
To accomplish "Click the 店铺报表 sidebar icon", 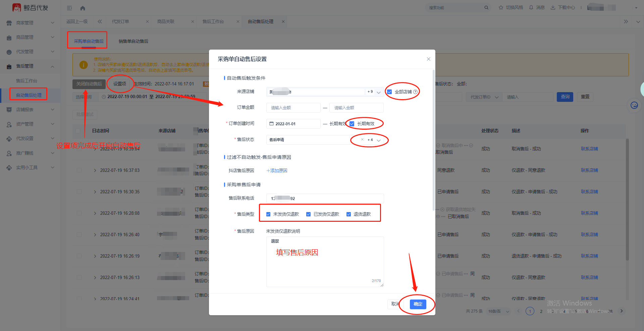I will tap(9, 110).
